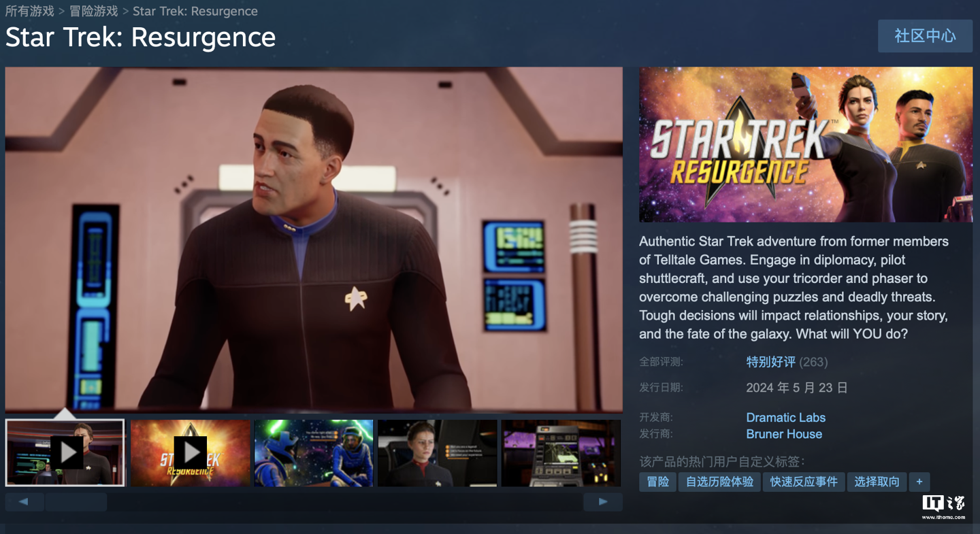Image resolution: width=980 pixels, height=534 pixels.
Task: Open 冒险游戏 breadcrumb category
Action: coord(94,12)
